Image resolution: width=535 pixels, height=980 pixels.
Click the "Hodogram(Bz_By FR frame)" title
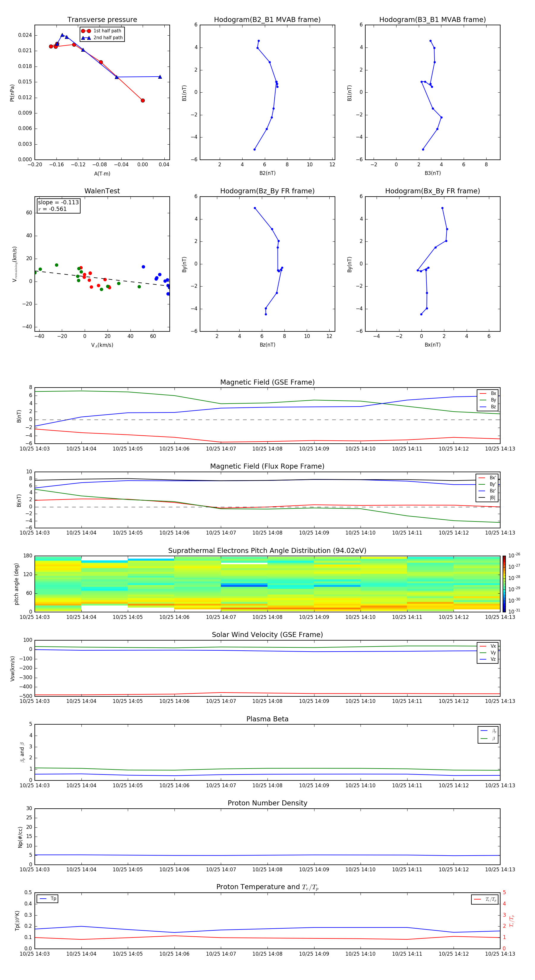point(267,191)
